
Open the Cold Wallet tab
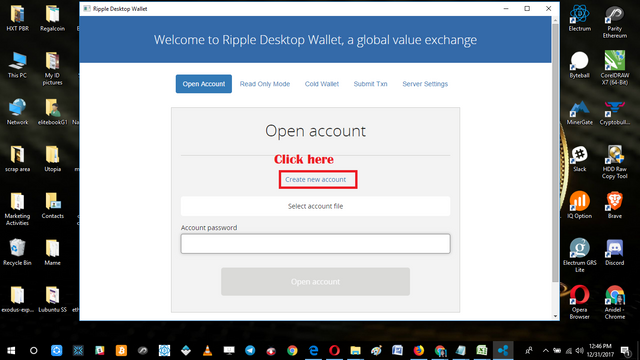(322, 84)
